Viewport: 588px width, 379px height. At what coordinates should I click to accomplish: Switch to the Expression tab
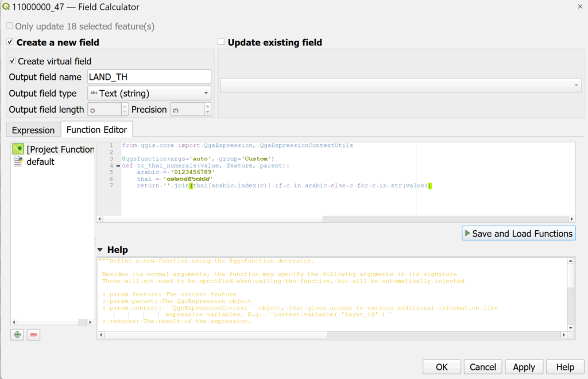pos(33,130)
